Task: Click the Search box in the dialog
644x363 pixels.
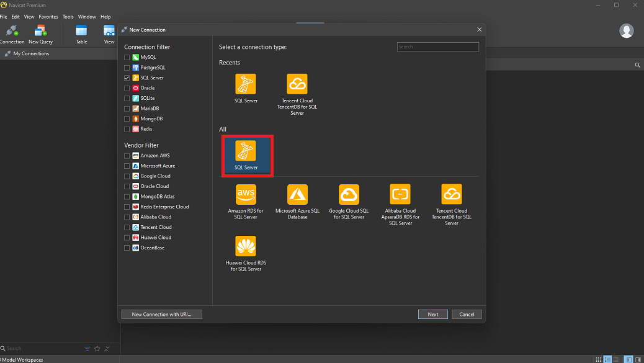Action: pyautogui.click(x=437, y=47)
